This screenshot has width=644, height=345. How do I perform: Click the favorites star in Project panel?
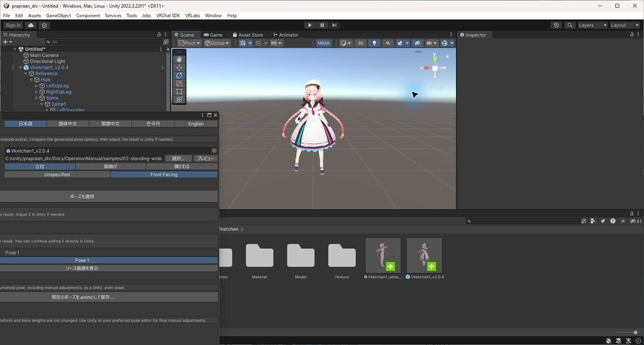pyautogui.click(x=623, y=221)
